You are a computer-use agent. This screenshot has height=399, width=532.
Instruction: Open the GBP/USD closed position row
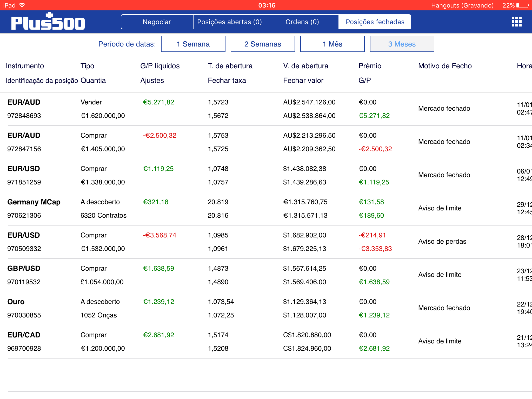(24, 269)
